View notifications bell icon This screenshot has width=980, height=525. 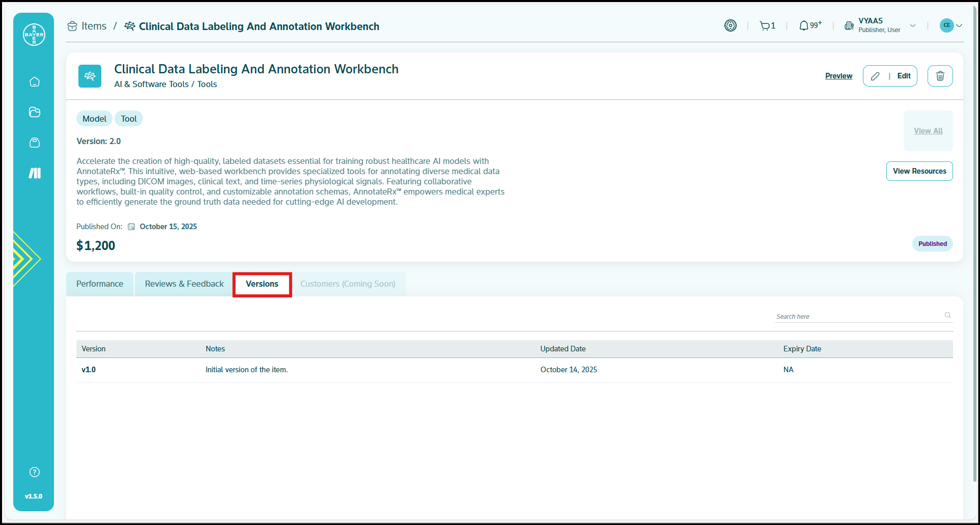pyautogui.click(x=804, y=25)
